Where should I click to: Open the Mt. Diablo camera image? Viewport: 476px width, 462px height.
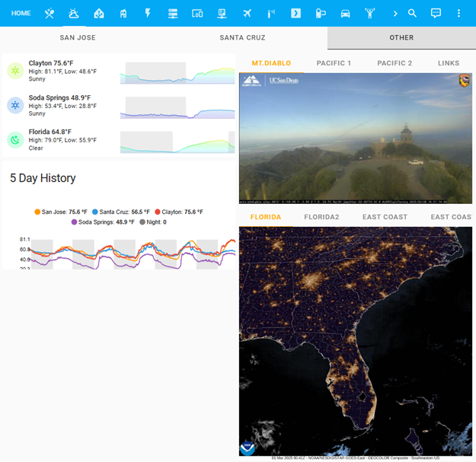[356, 139]
